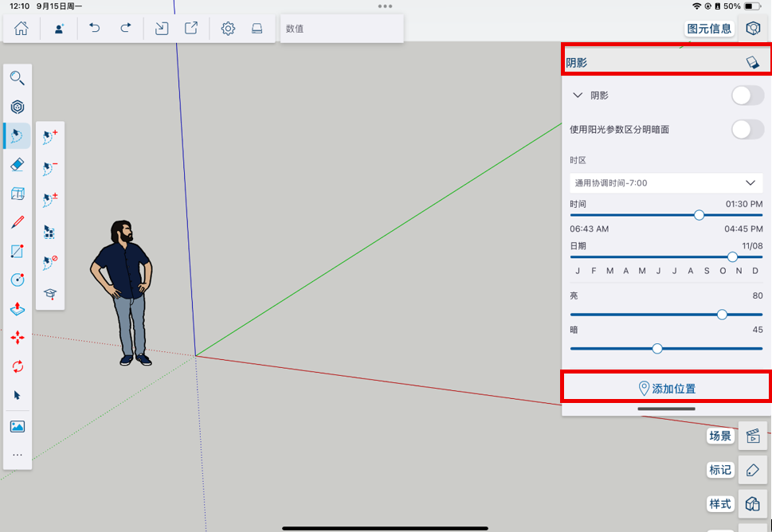Enable the 阴影 shadows toggle
The height and width of the screenshot is (532, 772).
tap(747, 96)
